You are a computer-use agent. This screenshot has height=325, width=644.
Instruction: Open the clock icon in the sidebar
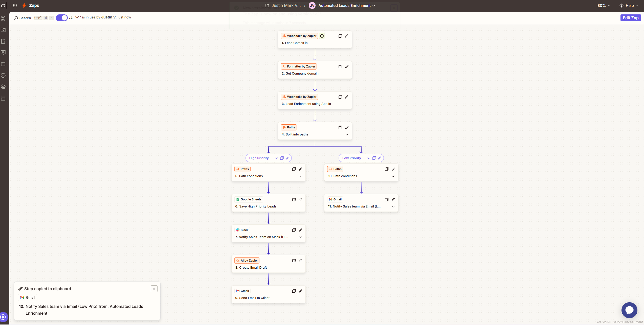click(3, 75)
